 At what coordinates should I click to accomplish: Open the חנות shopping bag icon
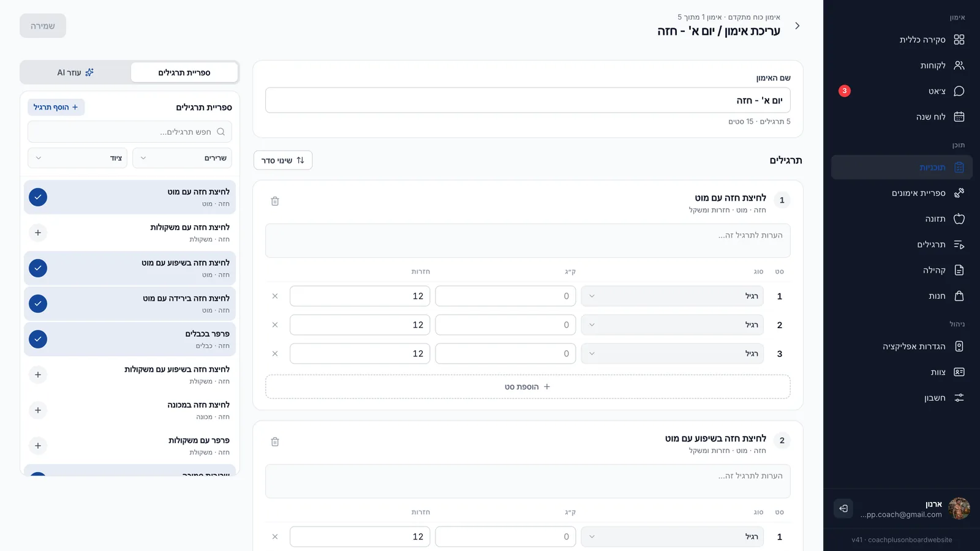pos(959,296)
